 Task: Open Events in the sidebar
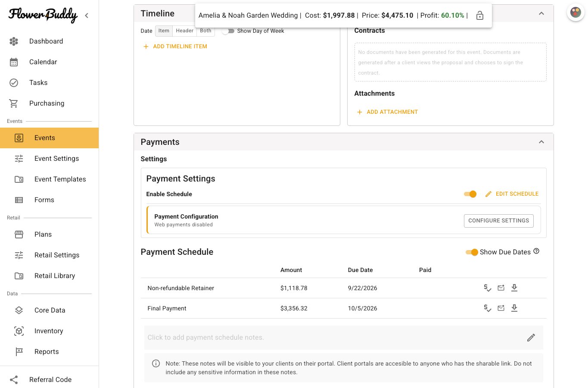(50, 138)
